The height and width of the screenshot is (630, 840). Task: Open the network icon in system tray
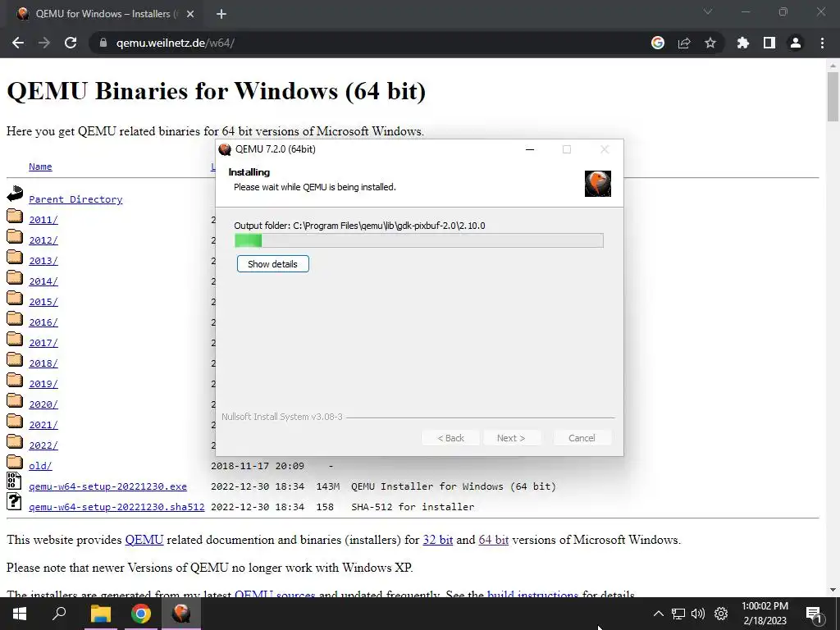(x=678, y=614)
